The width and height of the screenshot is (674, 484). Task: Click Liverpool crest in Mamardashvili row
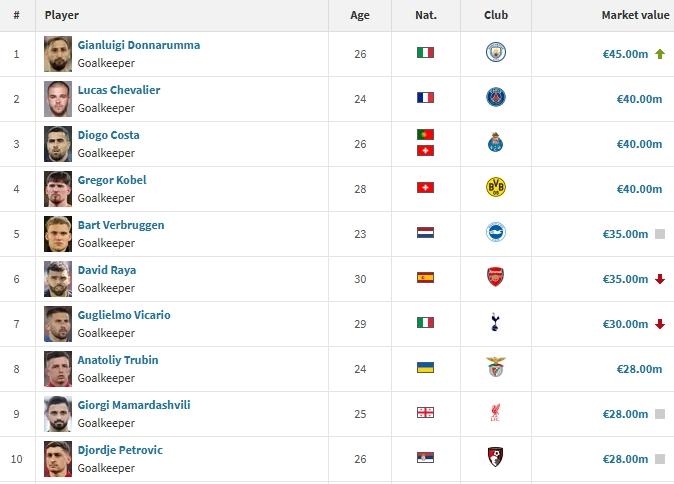click(495, 413)
